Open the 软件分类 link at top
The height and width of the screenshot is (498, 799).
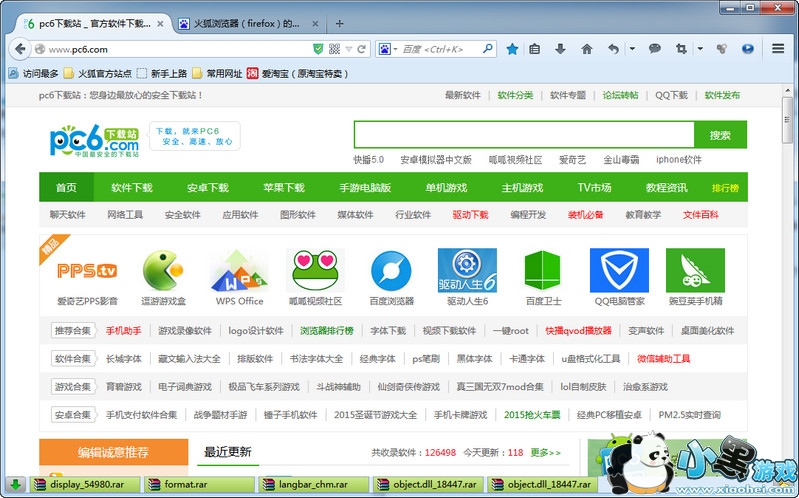pos(515,95)
